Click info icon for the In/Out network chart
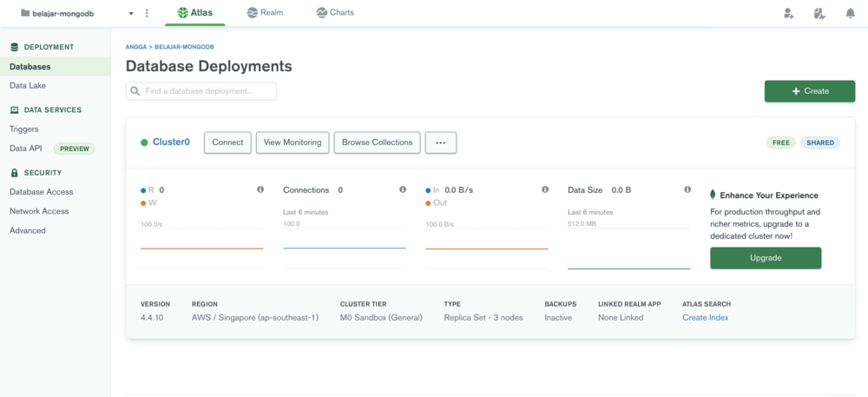This screenshot has height=397, width=868. coord(545,189)
